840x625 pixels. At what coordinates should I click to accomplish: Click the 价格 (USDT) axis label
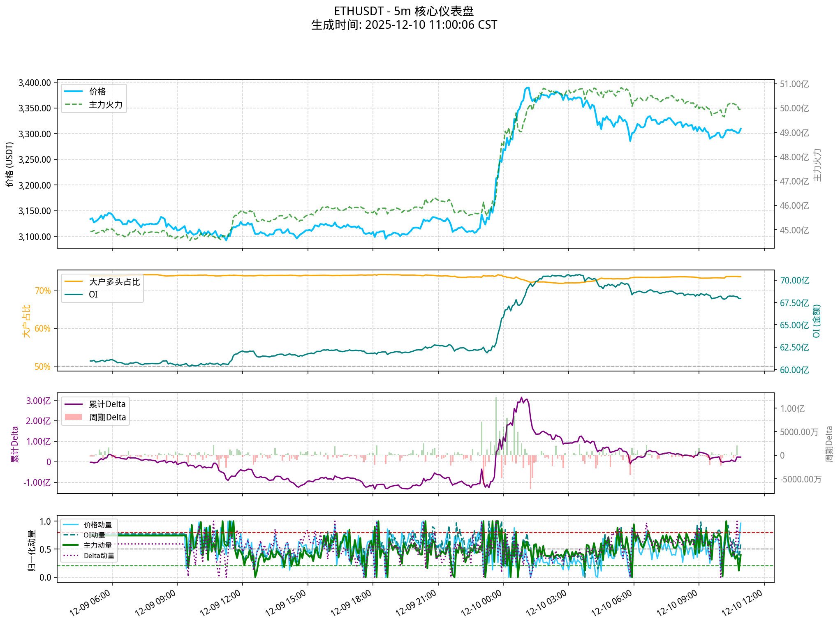(x=10, y=164)
